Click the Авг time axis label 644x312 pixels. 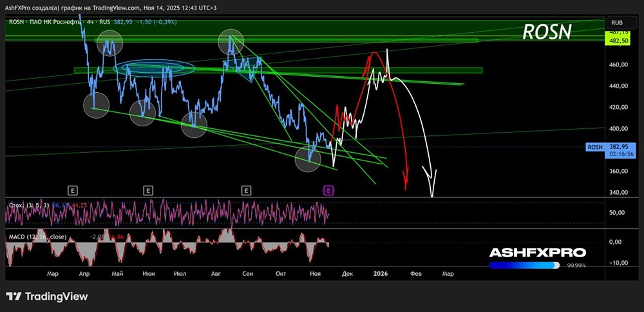[216, 274]
